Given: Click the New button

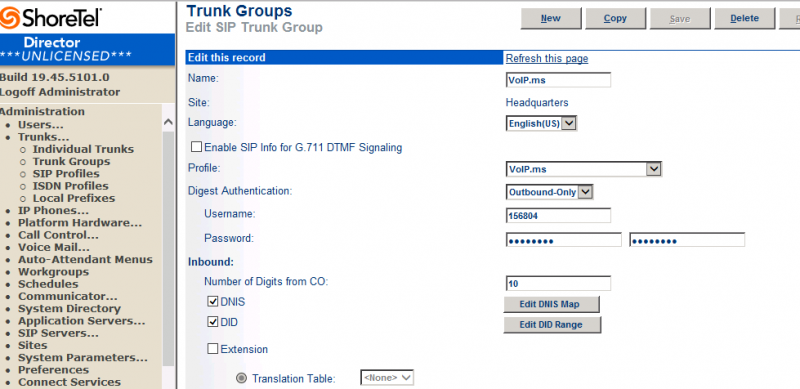Looking at the screenshot, I should pos(551,18).
